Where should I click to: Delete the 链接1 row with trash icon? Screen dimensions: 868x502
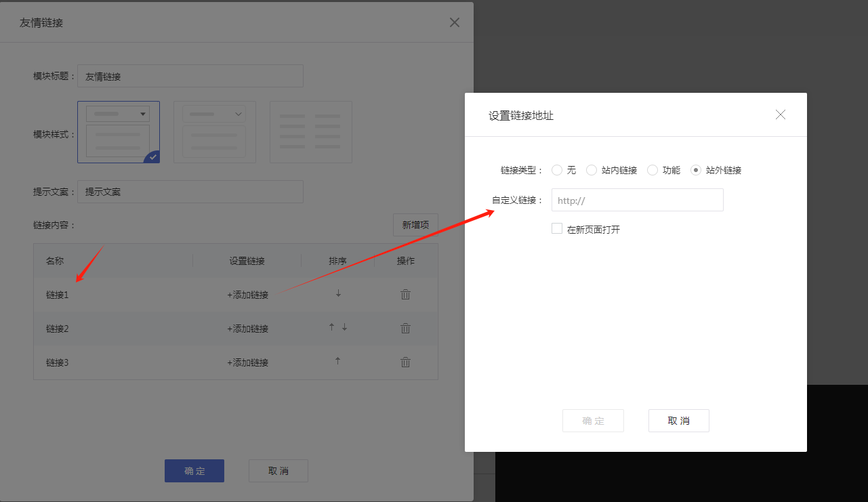(x=405, y=294)
